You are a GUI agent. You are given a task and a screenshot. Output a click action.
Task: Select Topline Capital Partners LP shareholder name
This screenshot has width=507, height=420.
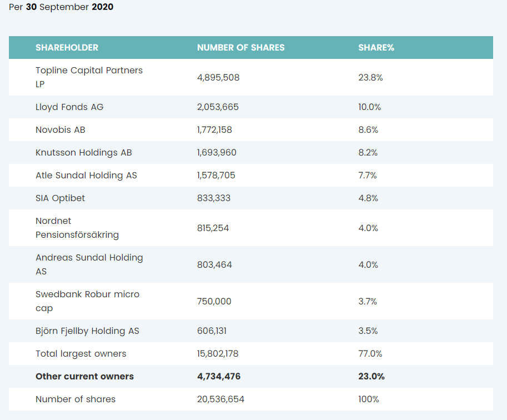[89, 77]
